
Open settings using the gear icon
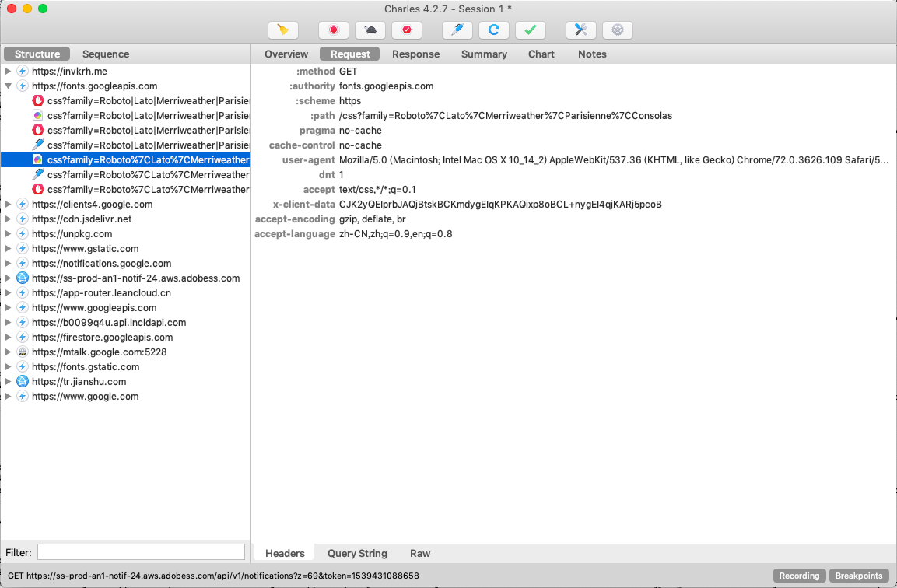tap(617, 30)
